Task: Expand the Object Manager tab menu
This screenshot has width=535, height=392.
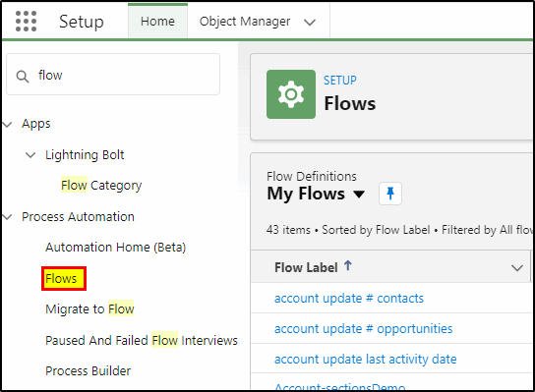Action: (310, 23)
